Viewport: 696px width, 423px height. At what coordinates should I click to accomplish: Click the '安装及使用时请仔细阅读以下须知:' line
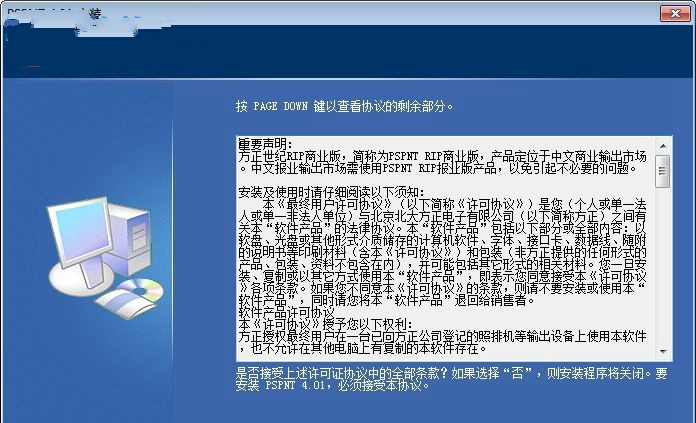click(331, 192)
